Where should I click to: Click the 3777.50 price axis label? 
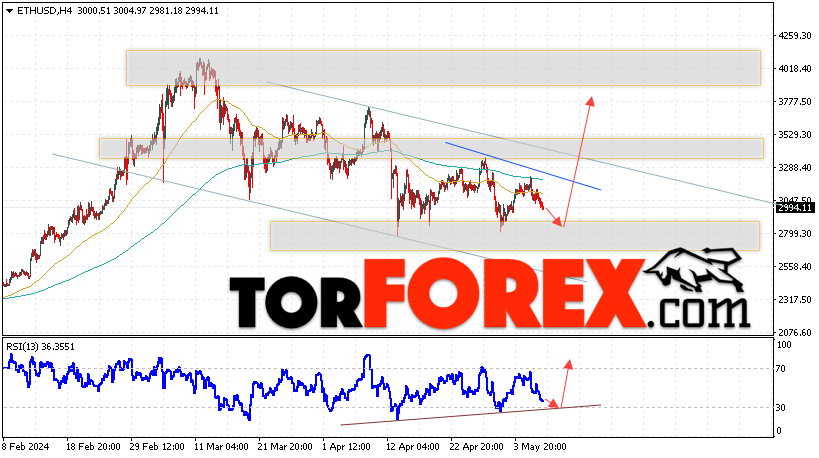794,102
